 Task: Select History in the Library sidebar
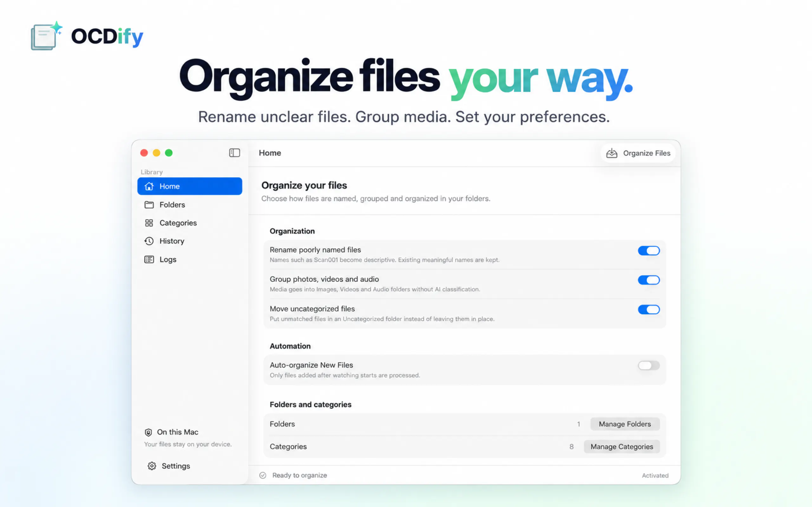click(190, 241)
